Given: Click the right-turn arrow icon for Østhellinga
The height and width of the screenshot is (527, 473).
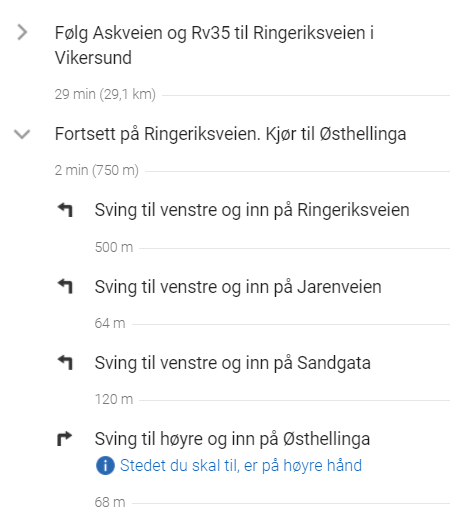Looking at the screenshot, I should 64,439.
